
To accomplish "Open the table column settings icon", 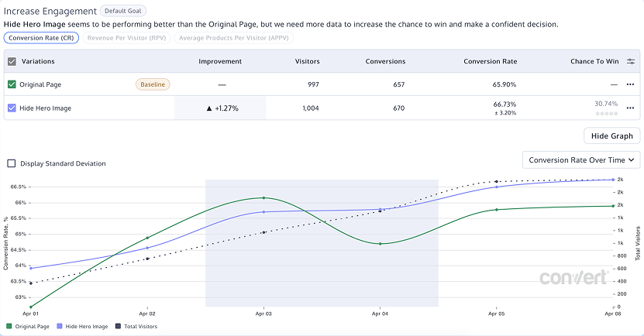I will pyautogui.click(x=631, y=61).
